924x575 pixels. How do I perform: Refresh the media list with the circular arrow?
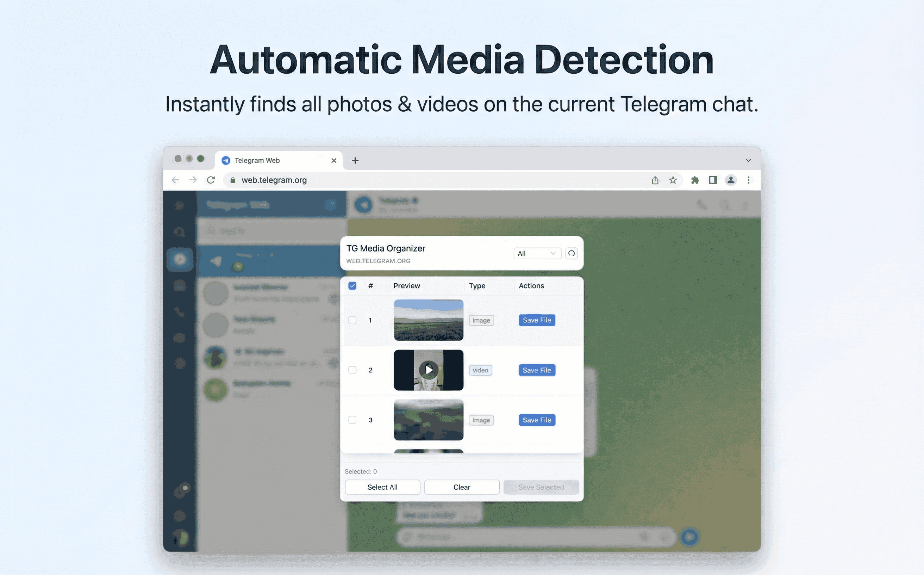click(571, 253)
